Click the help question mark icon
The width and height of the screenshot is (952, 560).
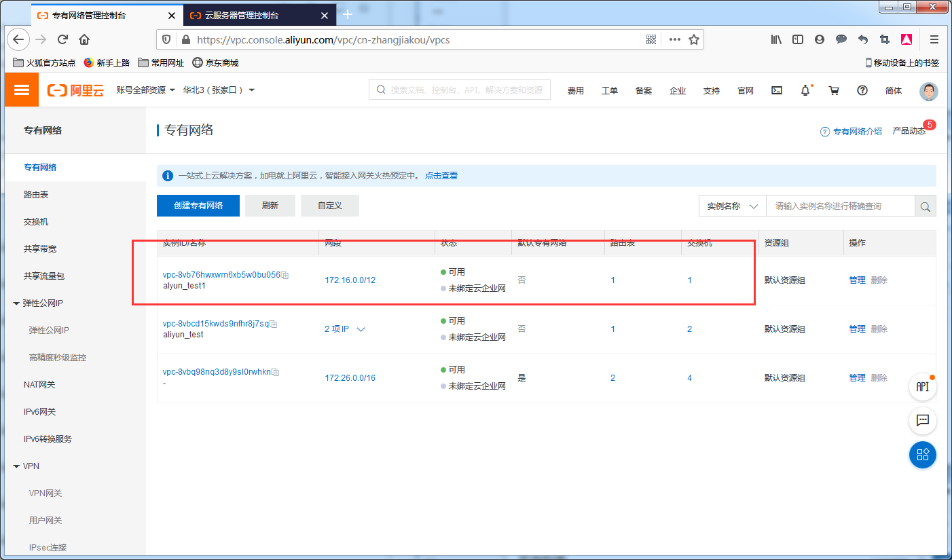(862, 90)
